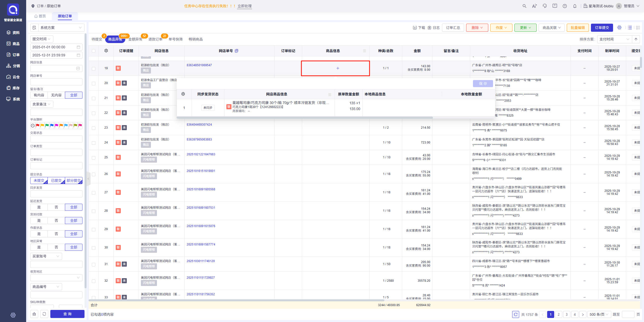
Task: Open settings gear in product popup header
Action: coord(183,94)
